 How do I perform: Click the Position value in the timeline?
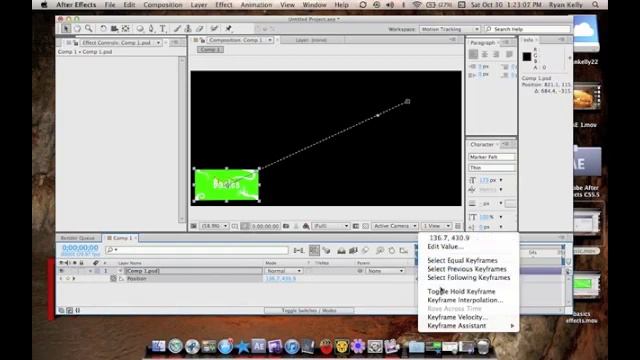point(280,278)
